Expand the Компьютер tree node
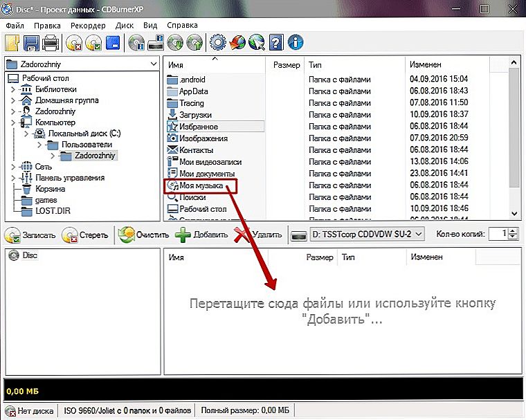526x420 pixels. [13, 122]
